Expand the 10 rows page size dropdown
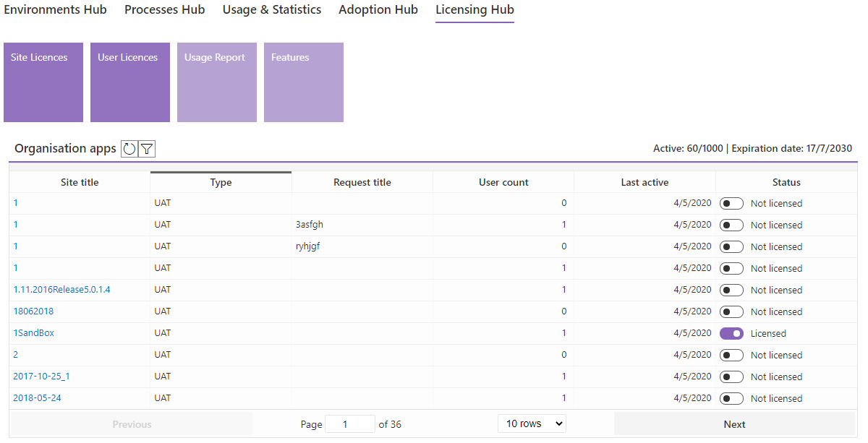Image resolution: width=868 pixels, height=443 pixels. 532,423
